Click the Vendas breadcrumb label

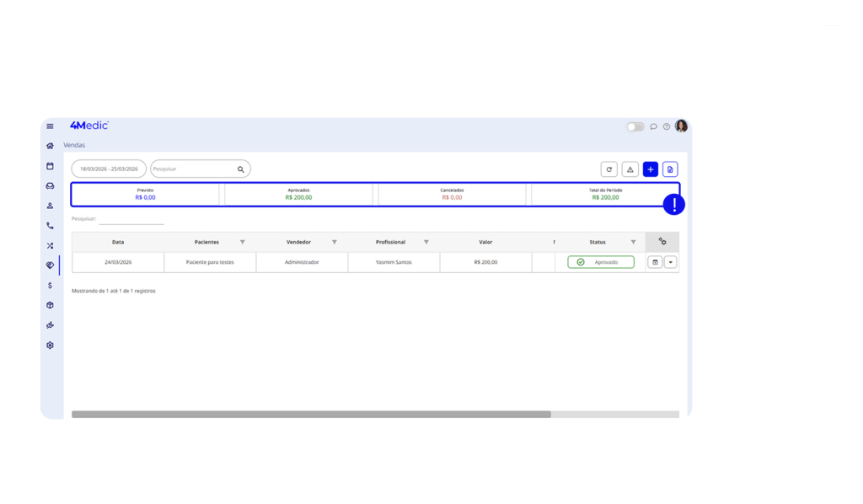tap(74, 145)
